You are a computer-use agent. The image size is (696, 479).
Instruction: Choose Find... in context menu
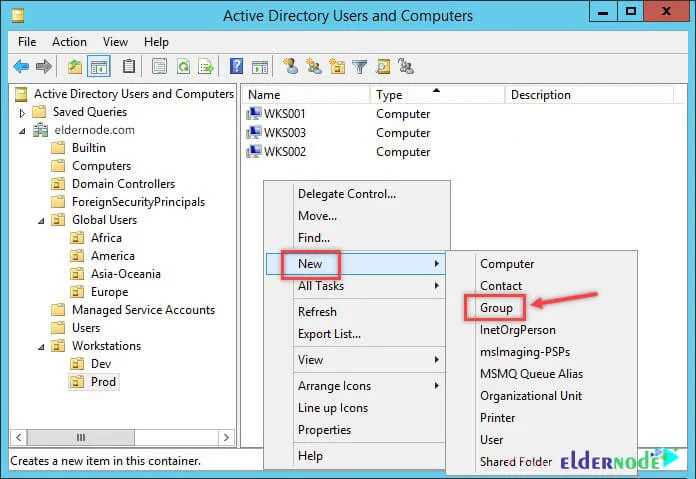click(x=314, y=238)
